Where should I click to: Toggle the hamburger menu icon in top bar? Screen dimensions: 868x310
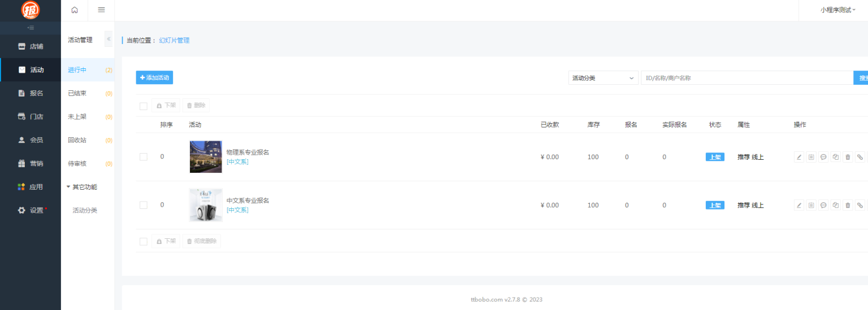[101, 10]
